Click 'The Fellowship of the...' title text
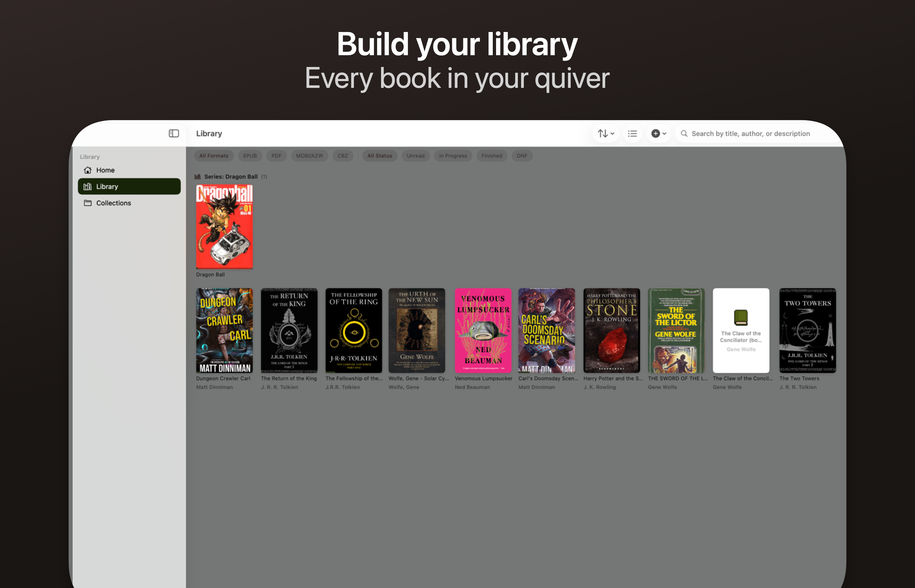This screenshot has width=915, height=588. click(354, 378)
